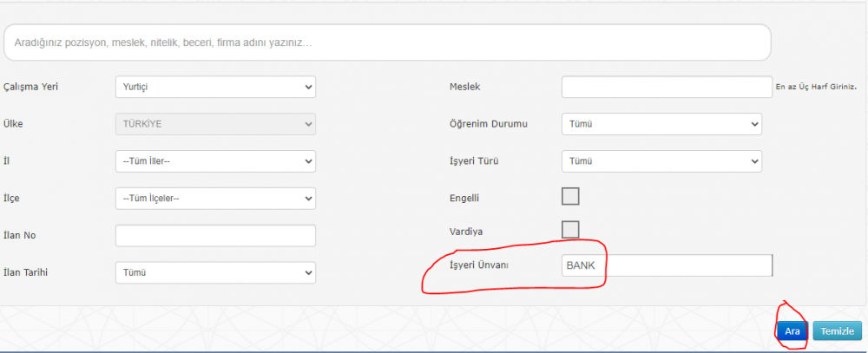The image size is (868, 353).
Task: Check the Vardiya checkbox
Action: (570, 230)
